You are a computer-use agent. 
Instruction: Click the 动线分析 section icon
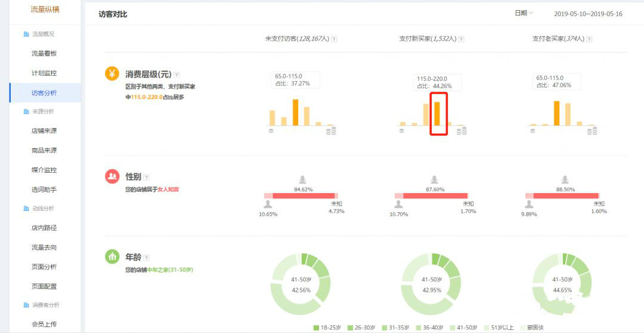coord(27,208)
